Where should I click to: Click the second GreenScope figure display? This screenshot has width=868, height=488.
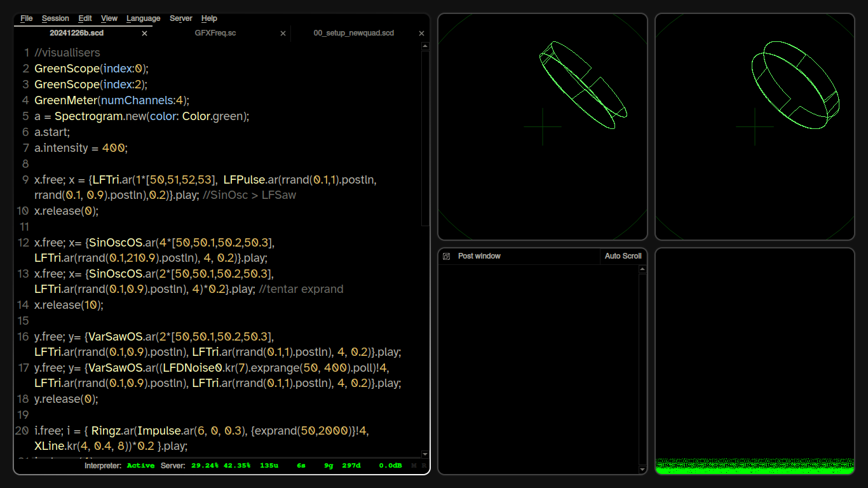755,127
